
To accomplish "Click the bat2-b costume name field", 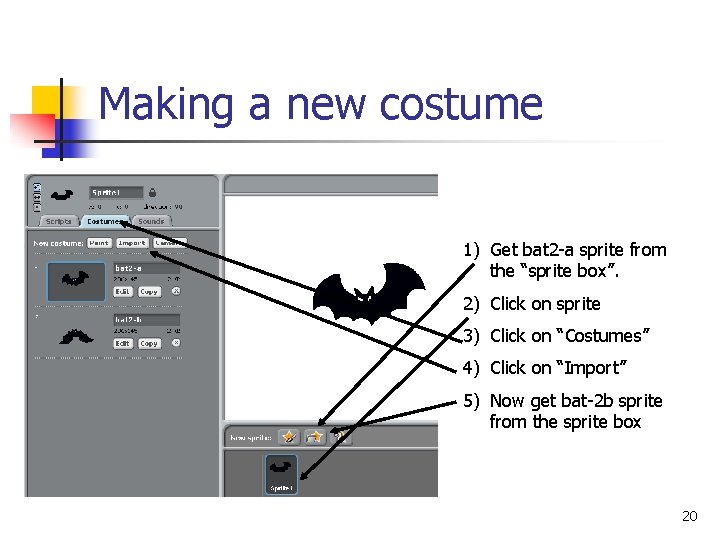I will point(146,320).
